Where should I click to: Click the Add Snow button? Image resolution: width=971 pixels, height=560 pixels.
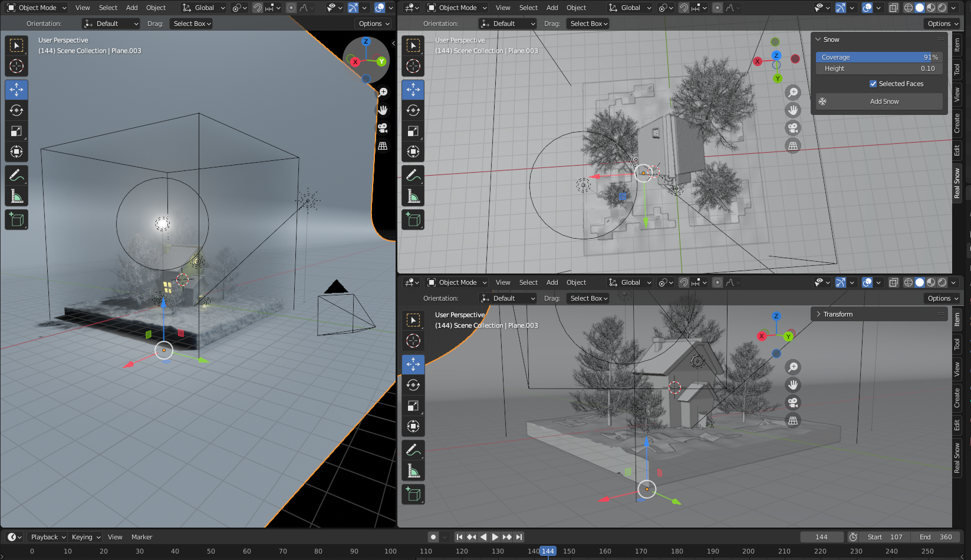click(x=878, y=101)
